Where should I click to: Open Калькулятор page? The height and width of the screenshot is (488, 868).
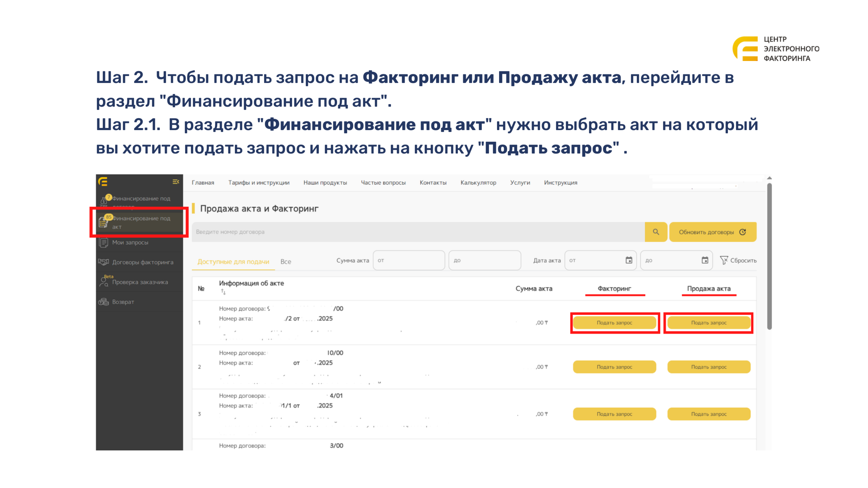point(478,182)
